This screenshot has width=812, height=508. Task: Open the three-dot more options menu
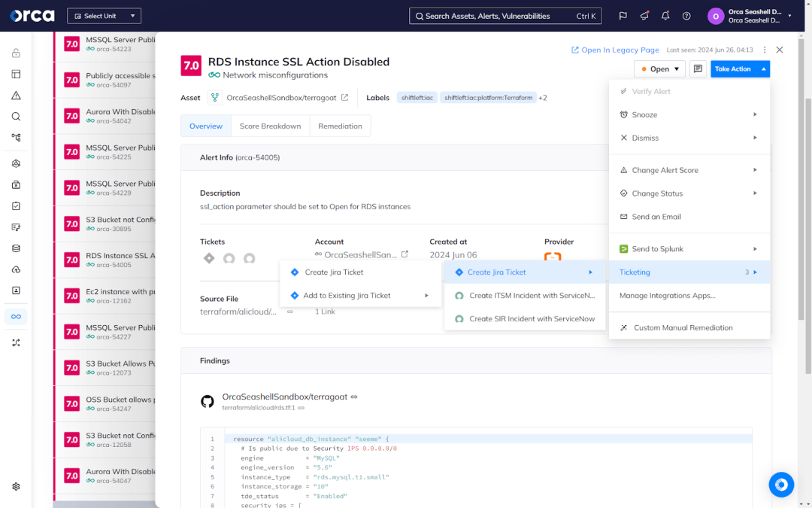[765, 50]
